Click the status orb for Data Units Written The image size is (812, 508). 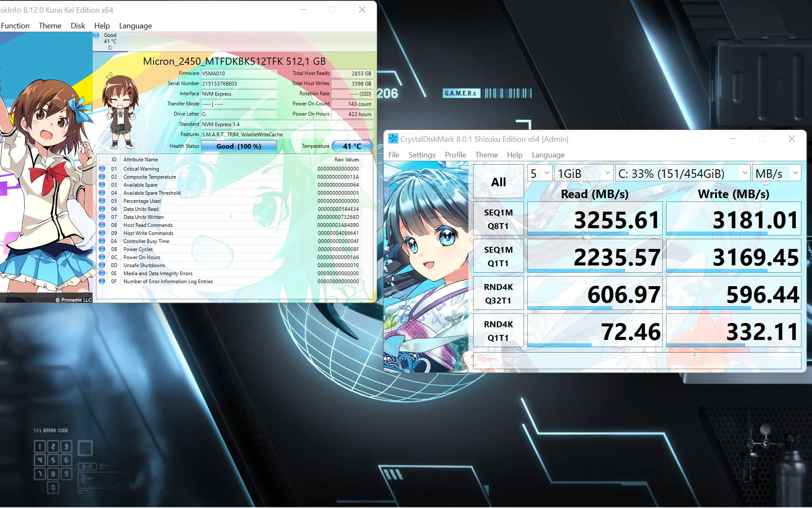(x=102, y=217)
